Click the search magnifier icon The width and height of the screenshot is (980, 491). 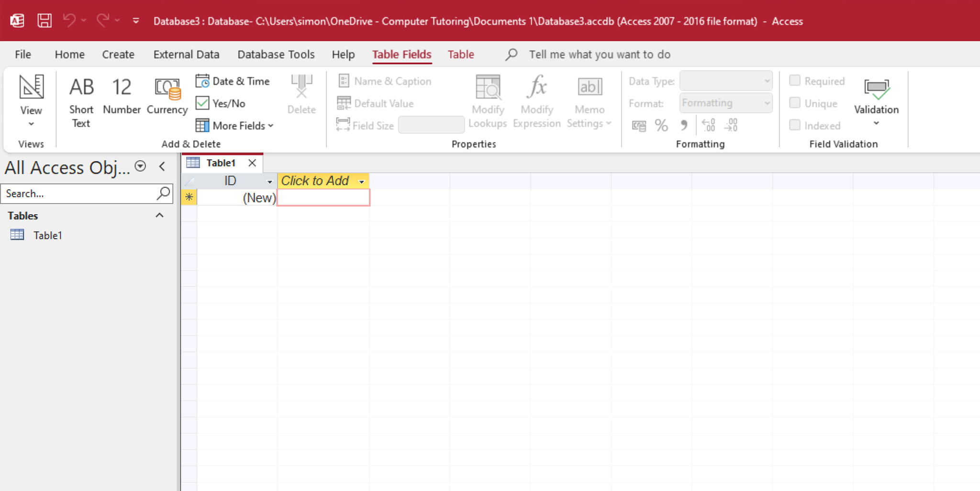pyautogui.click(x=164, y=193)
